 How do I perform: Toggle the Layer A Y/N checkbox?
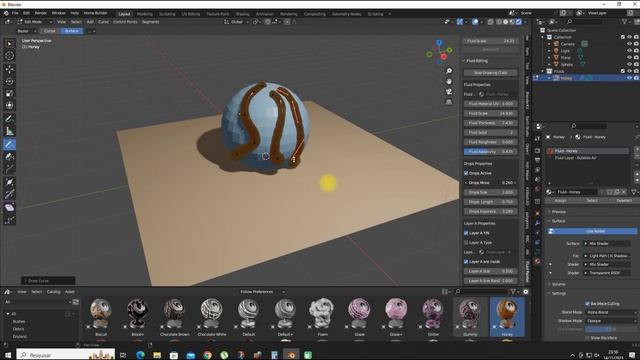tap(466, 233)
